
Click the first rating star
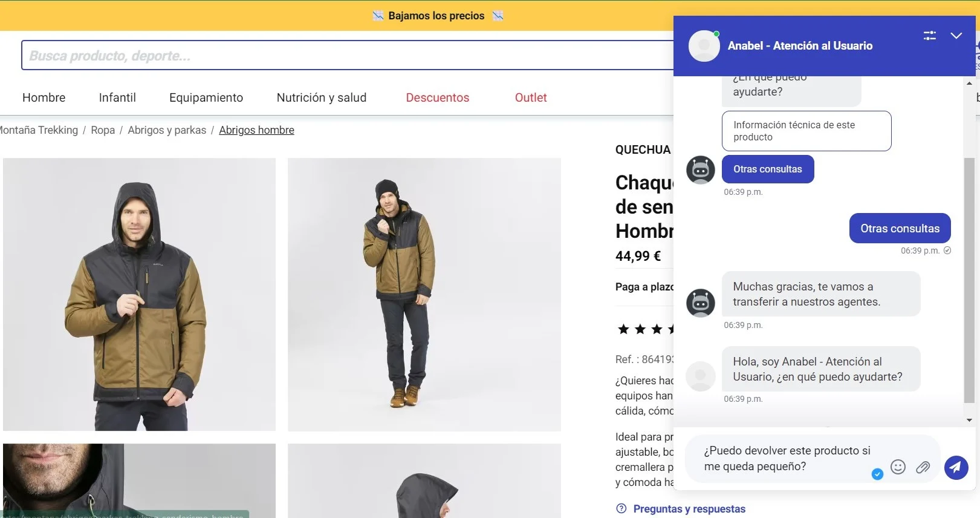click(623, 329)
